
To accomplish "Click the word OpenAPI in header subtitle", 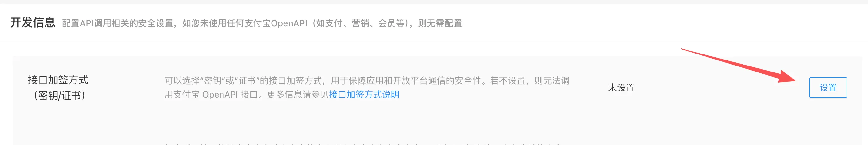I will click(x=289, y=23).
